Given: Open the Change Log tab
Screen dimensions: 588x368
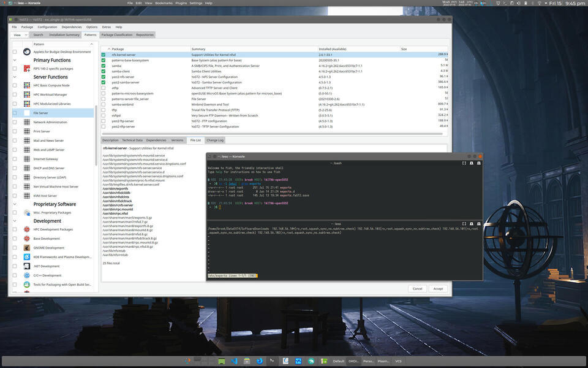Looking at the screenshot, I should click(215, 140).
